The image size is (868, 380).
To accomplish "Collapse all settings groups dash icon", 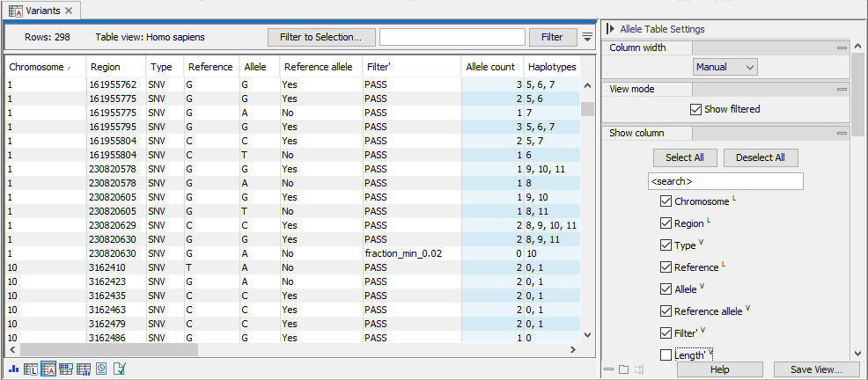I will [x=608, y=369].
